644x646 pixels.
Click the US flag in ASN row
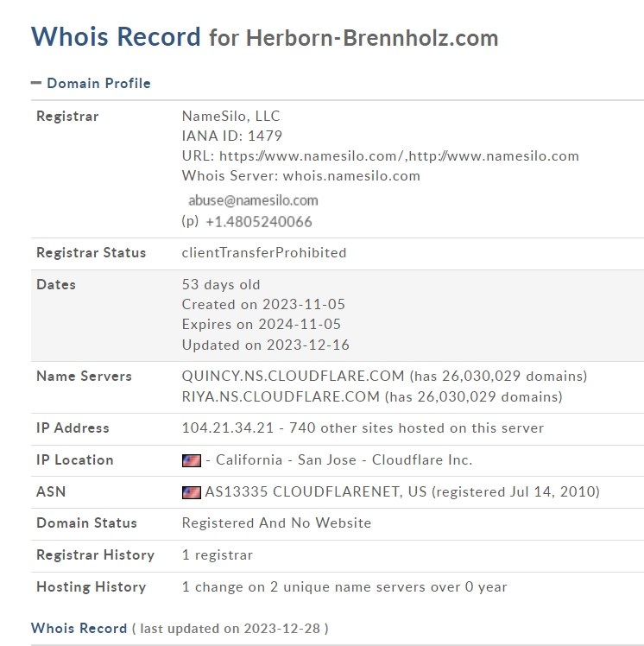click(x=192, y=492)
